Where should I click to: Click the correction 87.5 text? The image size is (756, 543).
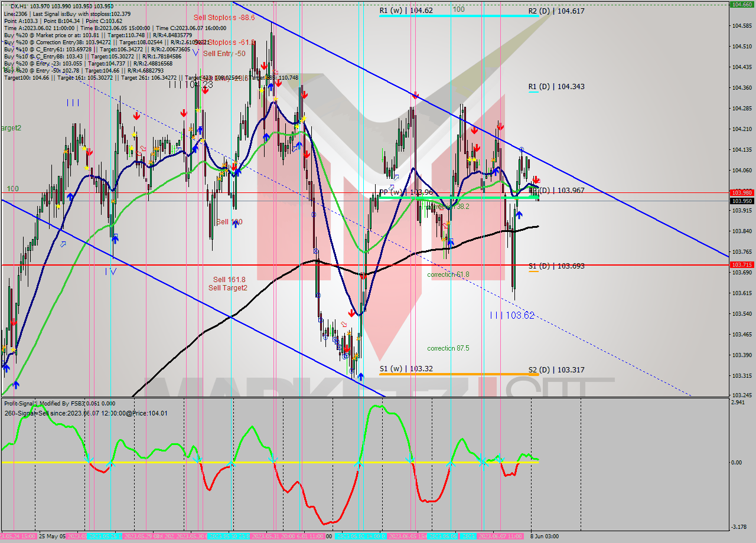(x=448, y=348)
